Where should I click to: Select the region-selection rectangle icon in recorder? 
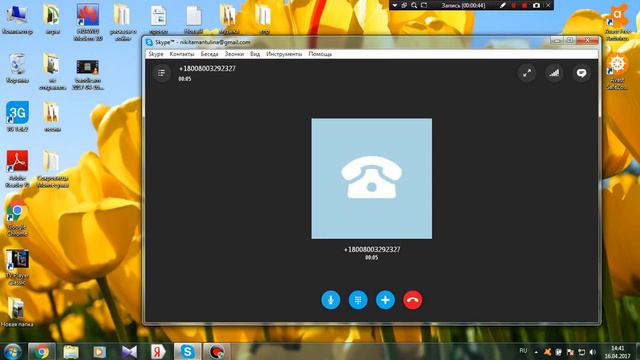[424, 5]
